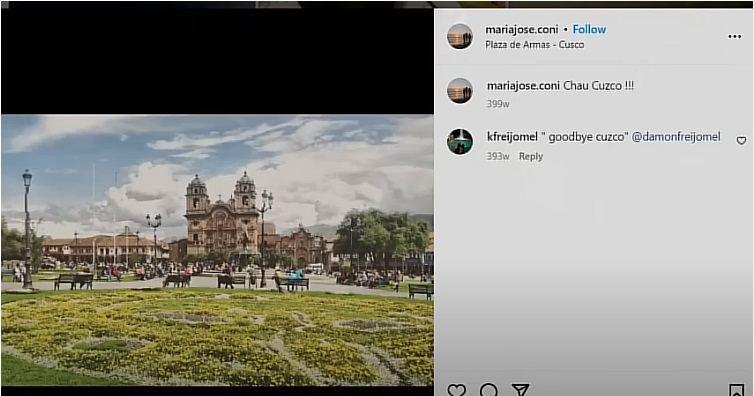
Task: Open mariajose.coni profile picture in header
Action: [460, 37]
